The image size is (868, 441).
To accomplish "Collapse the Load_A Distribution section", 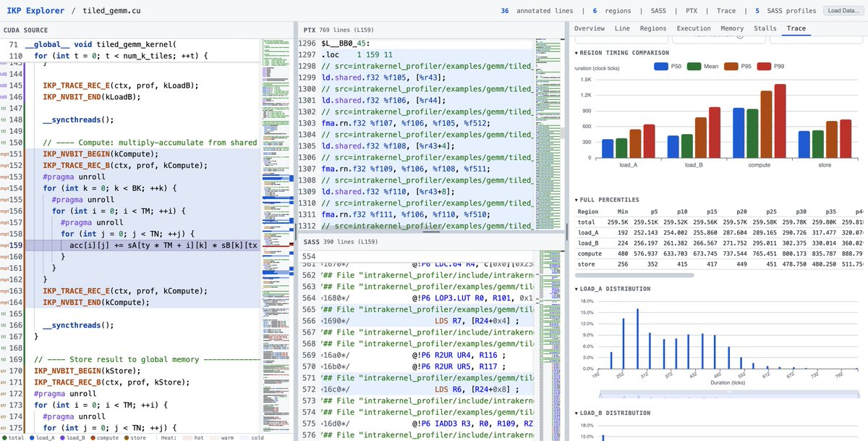I will point(612,289).
